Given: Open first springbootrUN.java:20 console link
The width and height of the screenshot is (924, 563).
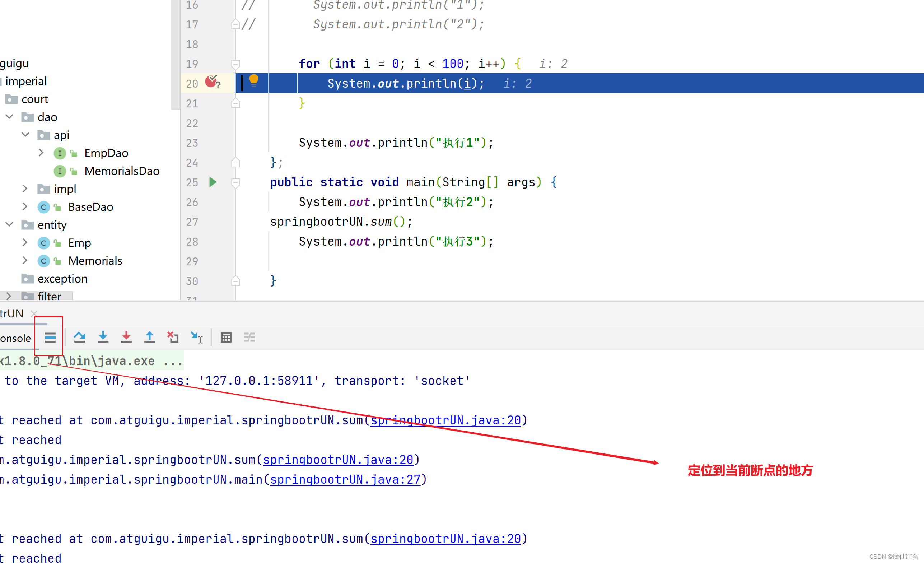Looking at the screenshot, I should click(x=446, y=420).
